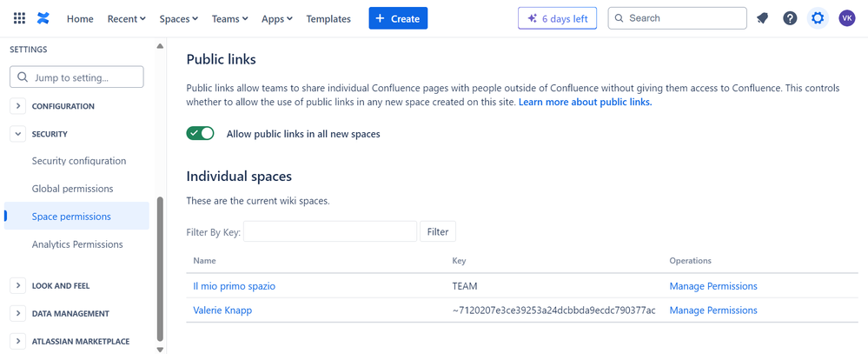Open Templates in top navigation
The image size is (868, 354).
coord(328,18)
